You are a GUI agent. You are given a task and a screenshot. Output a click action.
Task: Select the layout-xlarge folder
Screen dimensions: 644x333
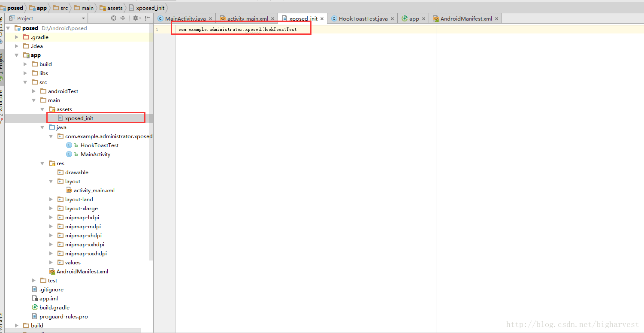[81, 208]
